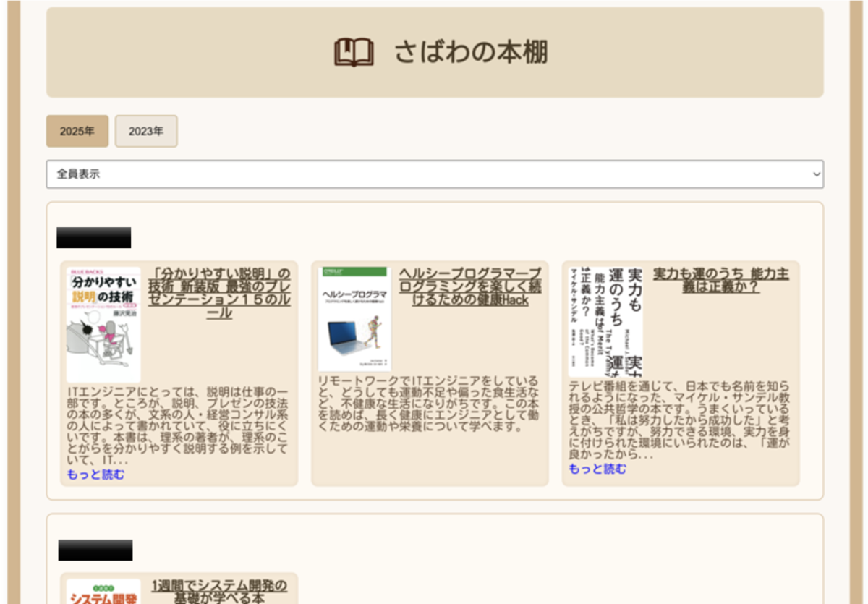Open the 全員表示 dropdown
The width and height of the screenshot is (868, 604).
435,174
